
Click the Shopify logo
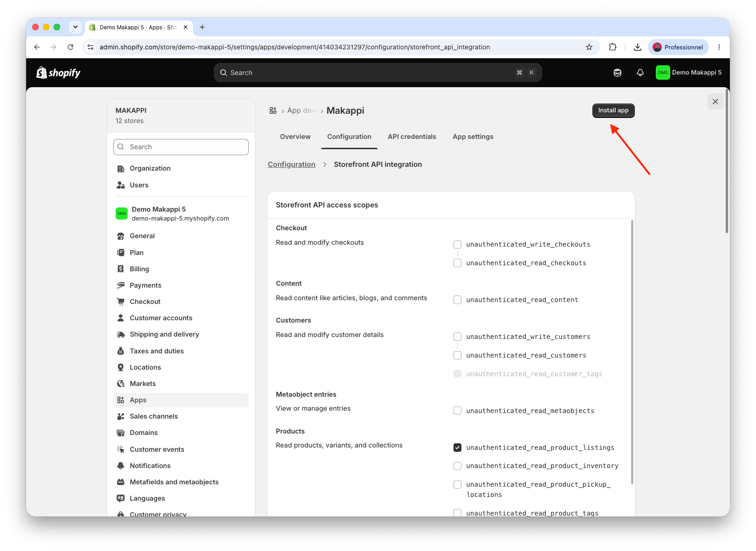[58, 73]
